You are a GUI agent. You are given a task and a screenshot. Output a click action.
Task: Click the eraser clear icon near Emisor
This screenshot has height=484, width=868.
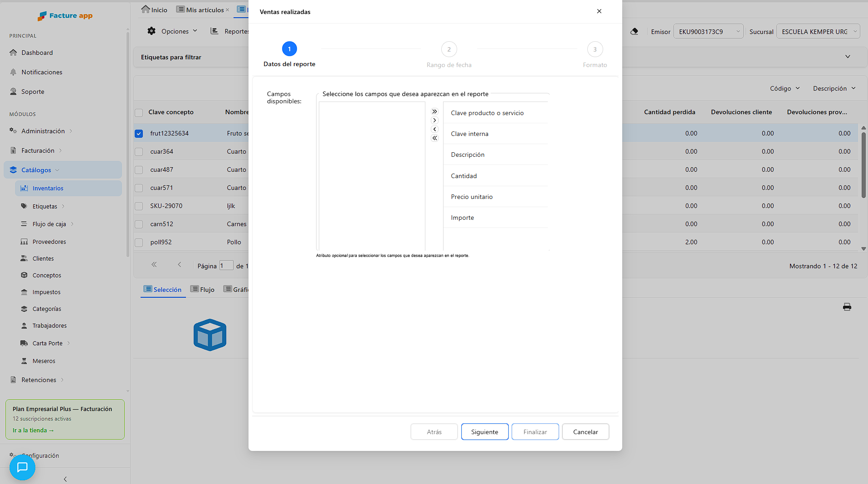pos(634,31)
